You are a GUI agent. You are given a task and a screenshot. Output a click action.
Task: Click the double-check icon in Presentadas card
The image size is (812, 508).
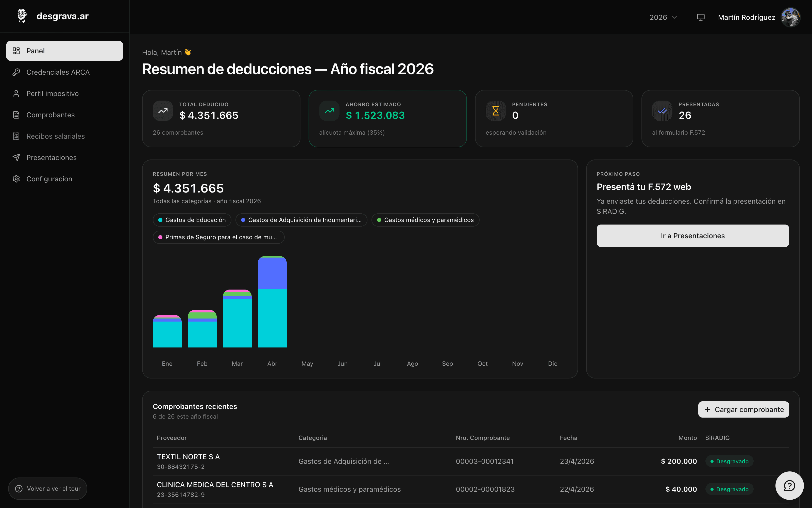click(662, 110)
